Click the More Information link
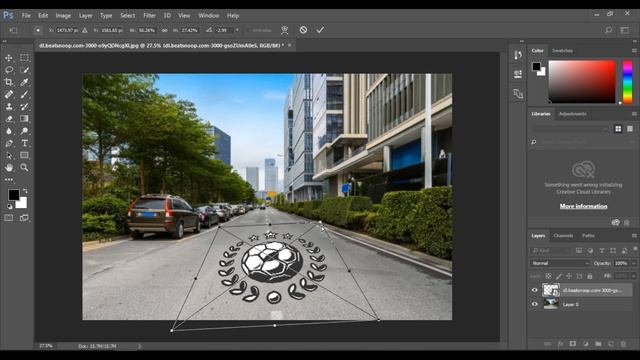 coord(583,206)
